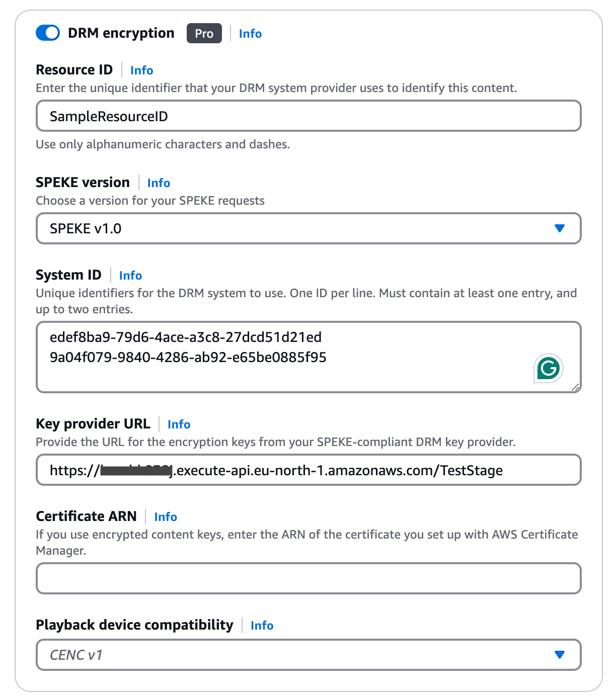Open Info next to Resource ID
Screen dimensions: 616x700
coord(141,70)
